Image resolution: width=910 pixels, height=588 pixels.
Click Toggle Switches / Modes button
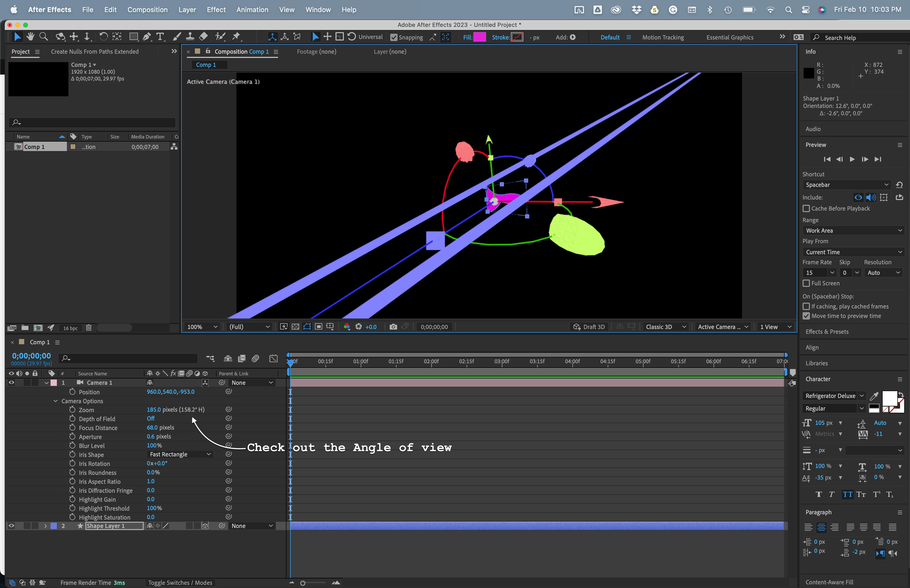pyautogui.click(x=180, y=583)
